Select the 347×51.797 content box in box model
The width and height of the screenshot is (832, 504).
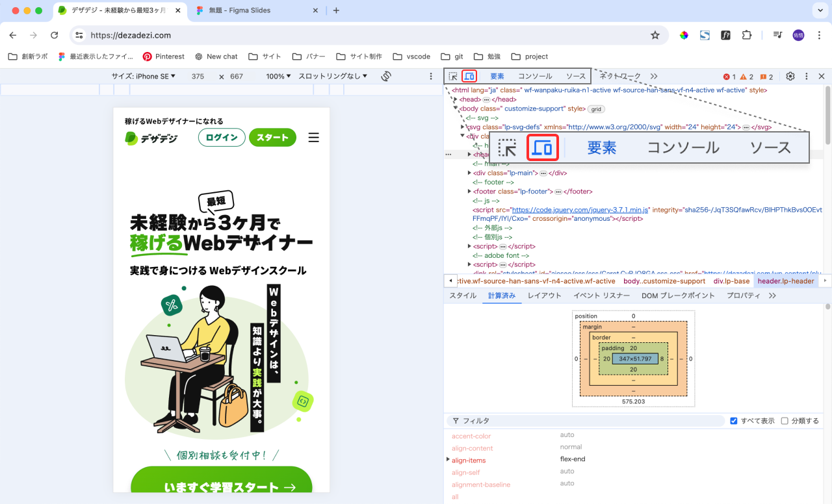635,359
